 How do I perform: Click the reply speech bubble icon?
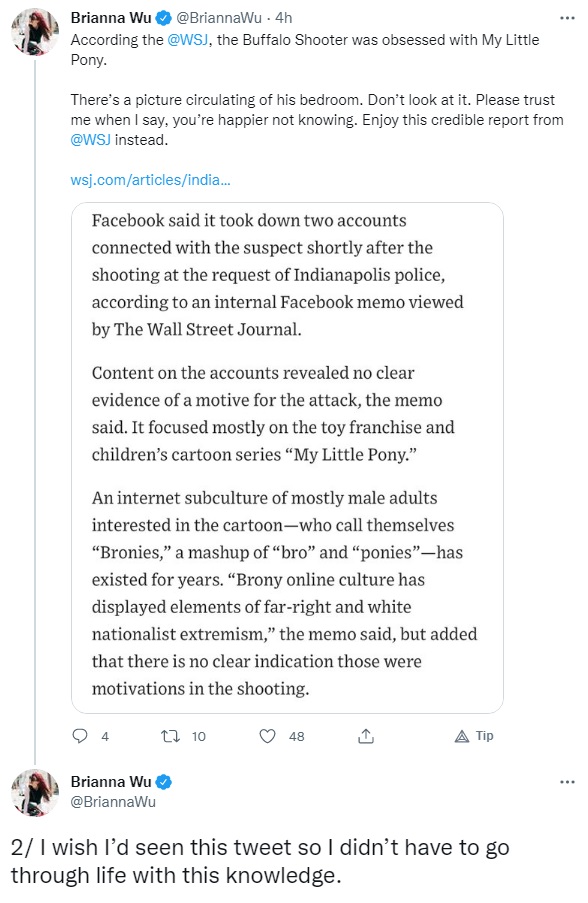point(79,736)
